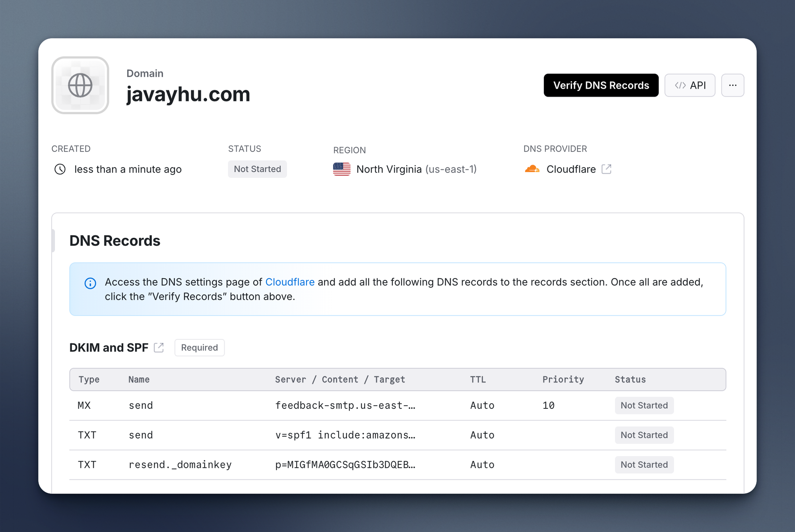Click the blue info circle icon
The width and height of the screenshot is (795, 532).
pyautogui.click(x=90, y=283)
